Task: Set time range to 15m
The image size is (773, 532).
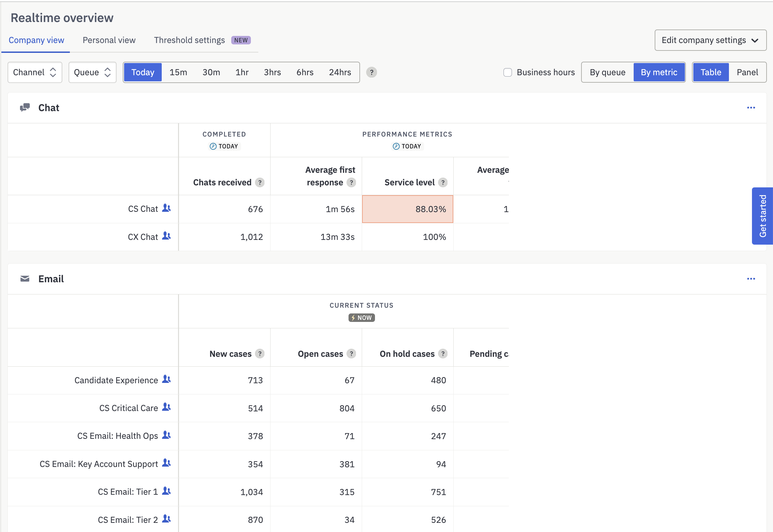Action: click(x=178, y=72)
